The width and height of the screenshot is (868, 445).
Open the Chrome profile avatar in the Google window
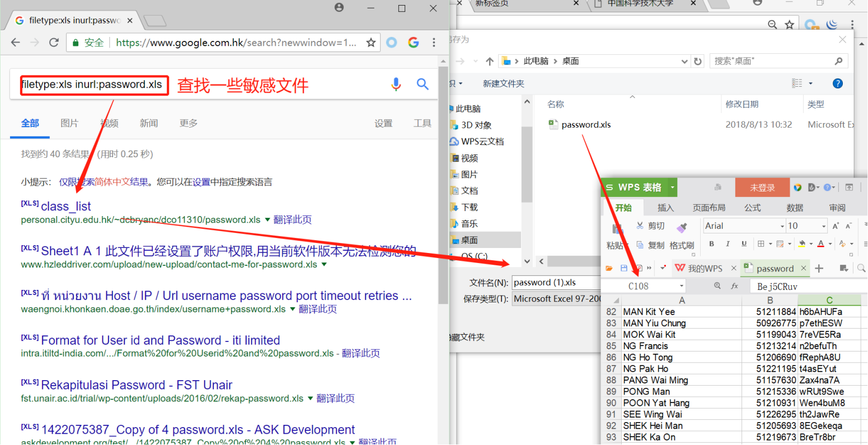[x=339, y=7]
